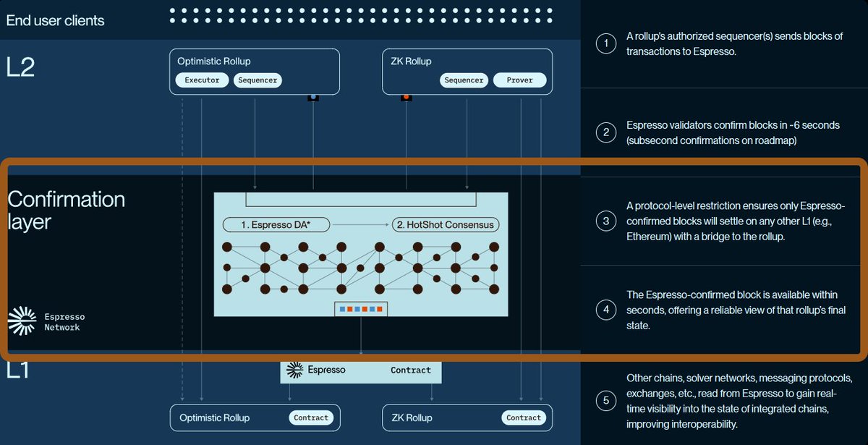Screen dimensions: 868x445
Task: Click the blue-dot block marker under Optimistic Rollup
Action: pos(313,97)
